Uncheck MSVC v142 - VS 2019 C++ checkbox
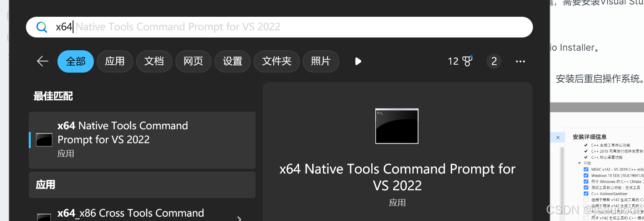This screenshot has width=644, height=221. coord(586,170)
